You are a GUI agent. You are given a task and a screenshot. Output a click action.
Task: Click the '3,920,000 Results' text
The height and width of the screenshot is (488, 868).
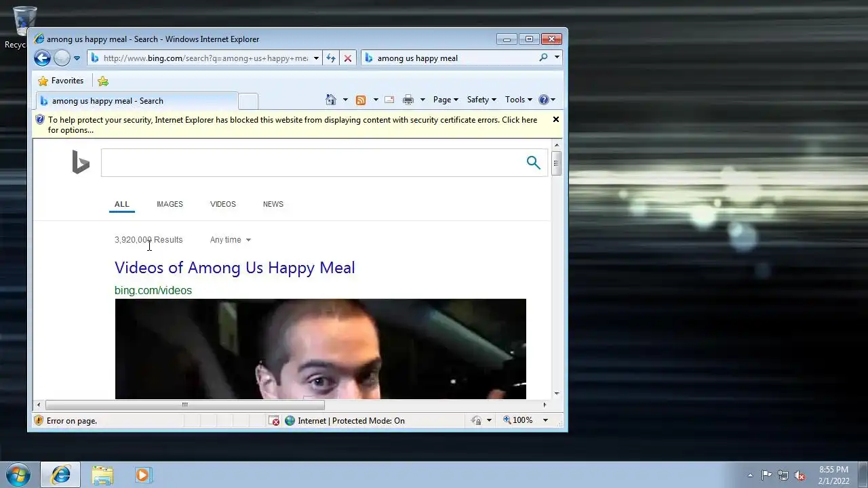click(x=149, y=240)
